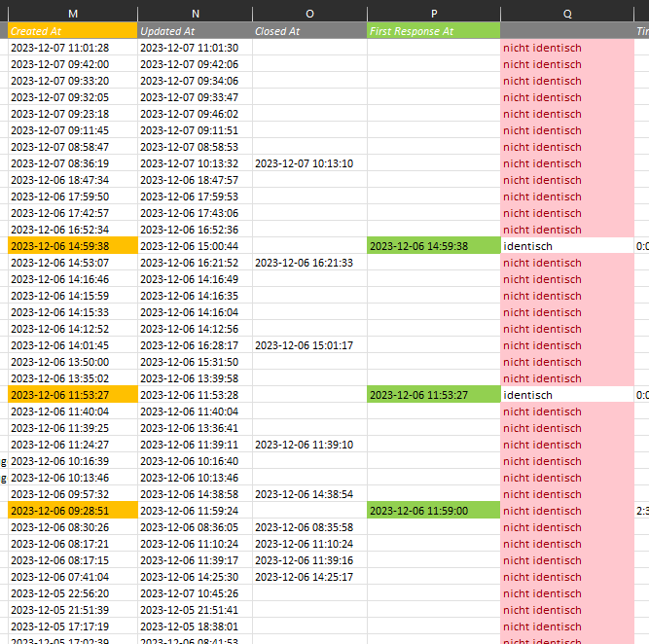Select column M header

point(73,14)
